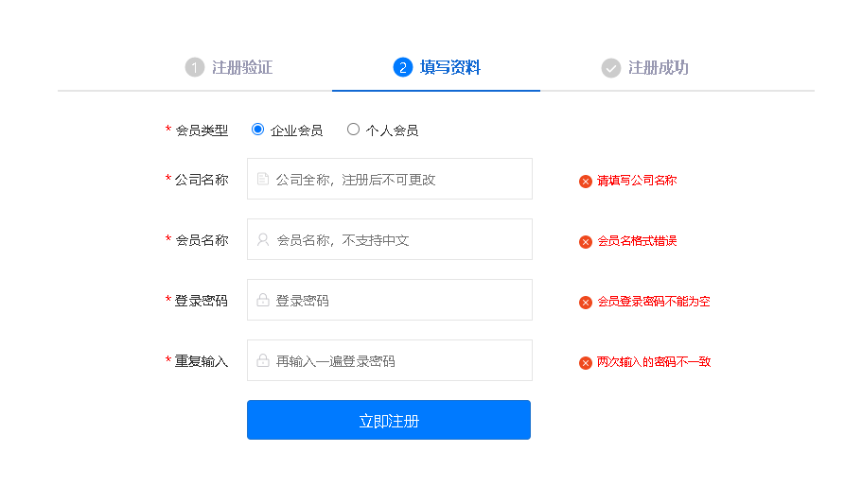
Task: Click the step 2 blue circle icon
Action: tap(403, 67)
